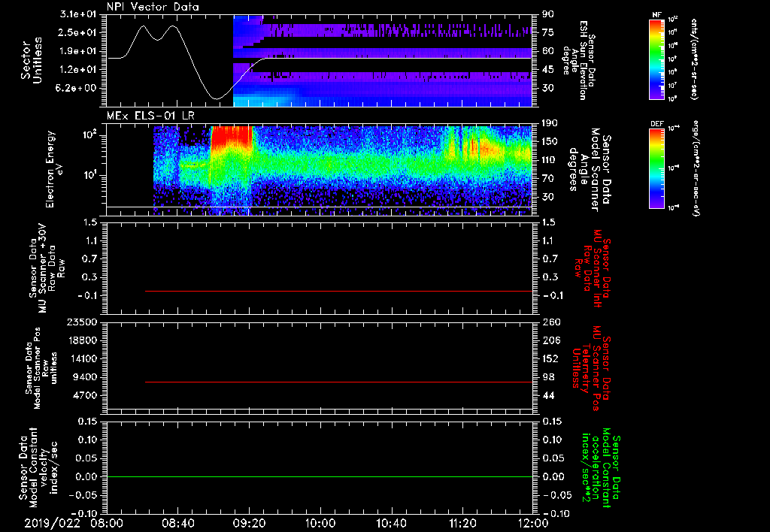Image resolution: width=770 pixels, height=532 pixels.
Task: Select the green 'Model Constant acceleration' axis title
Action: pyautogui.click(x=601, y=469)
